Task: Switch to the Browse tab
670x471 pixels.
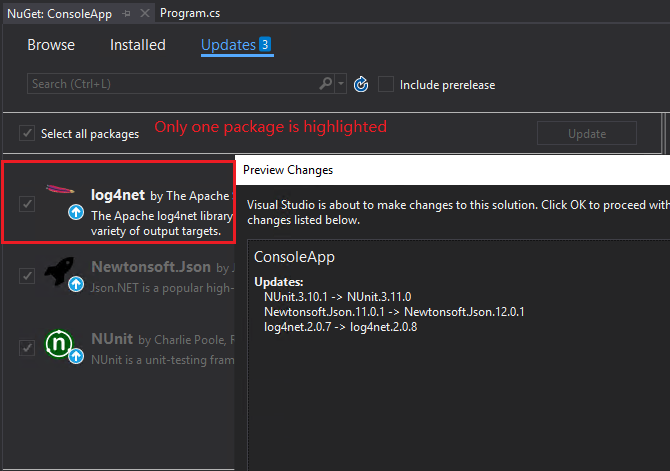Action: click(x=51, y=45)
